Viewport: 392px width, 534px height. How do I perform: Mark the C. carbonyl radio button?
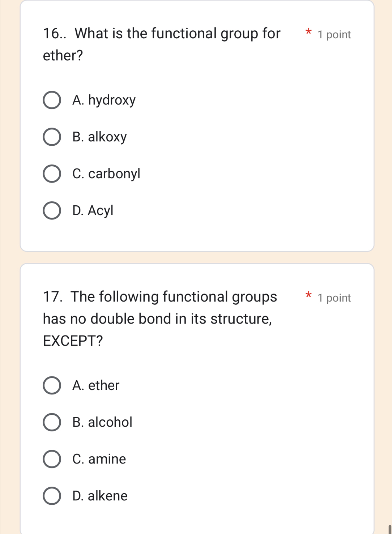[x=52, y=174]
